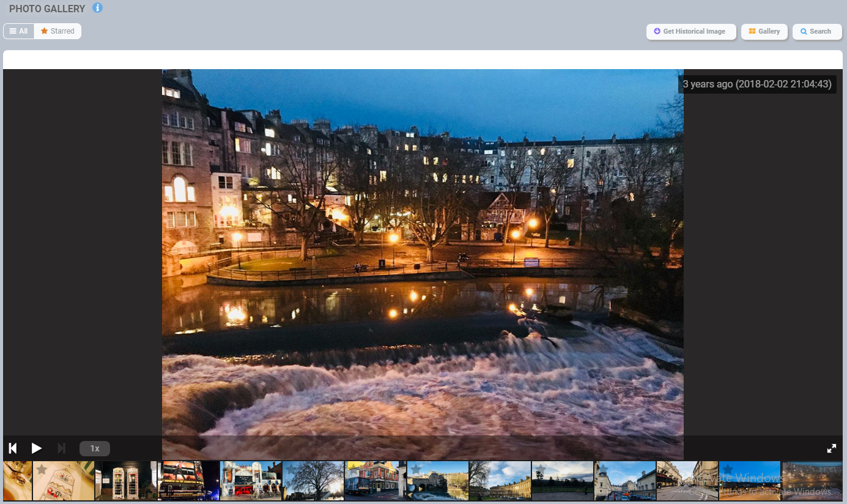Star the tea cake stand thumbnail
The width and height of the screenshot is (847, 504).
click(x=42, y=470)
